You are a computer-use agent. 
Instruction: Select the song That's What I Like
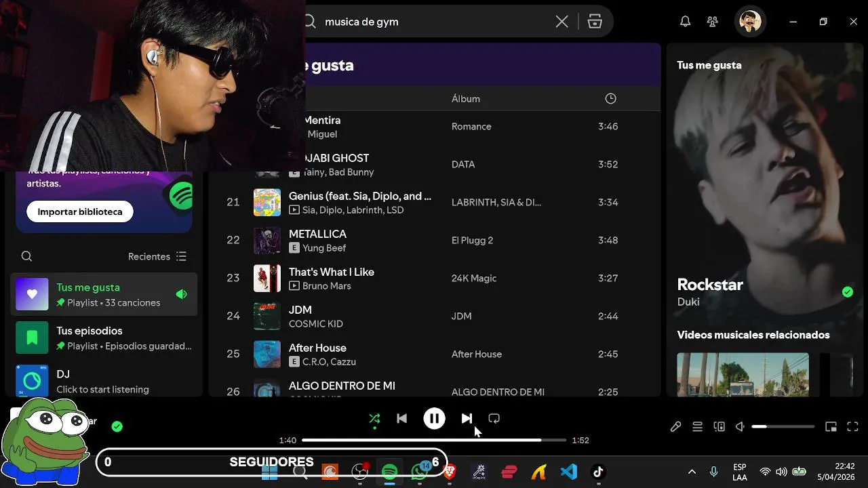(332, 272)
